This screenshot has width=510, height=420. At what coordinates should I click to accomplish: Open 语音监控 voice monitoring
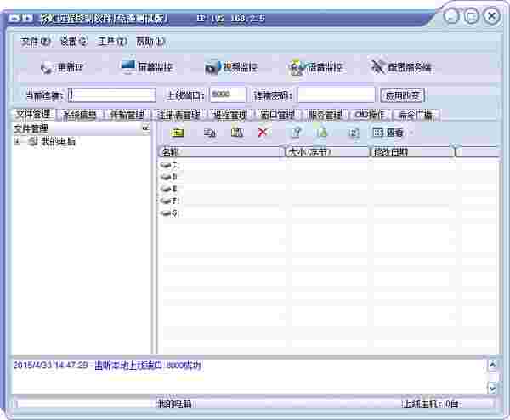[316, 67]
